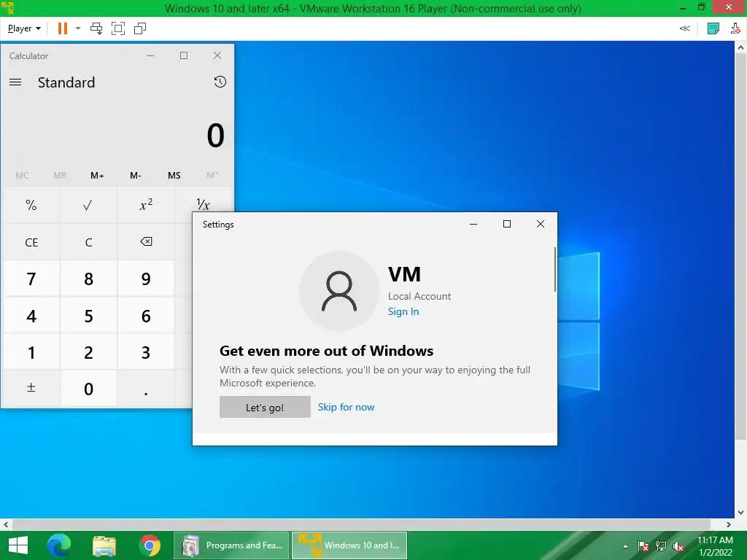Screen dimensions: 747x560
Task: Click the 2 key in Calculator
Action: pos(88,352)
